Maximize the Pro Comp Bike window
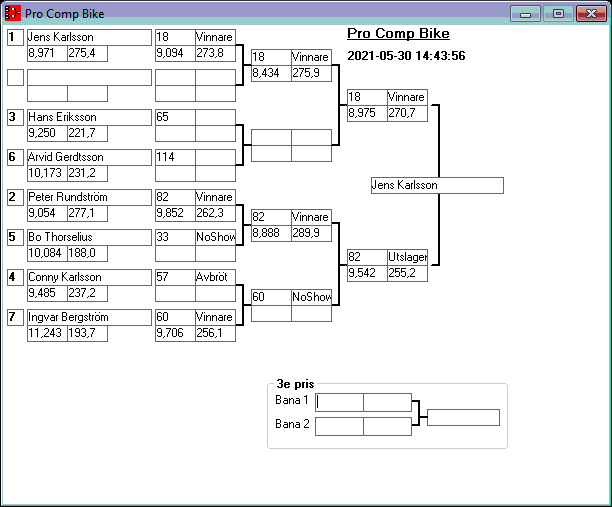 coord(558,14)
